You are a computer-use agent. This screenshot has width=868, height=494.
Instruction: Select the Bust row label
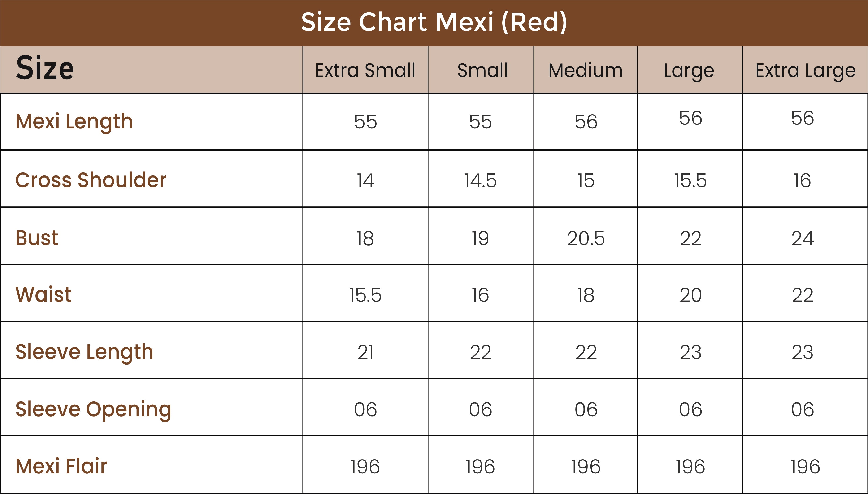[x=37, y=238]
